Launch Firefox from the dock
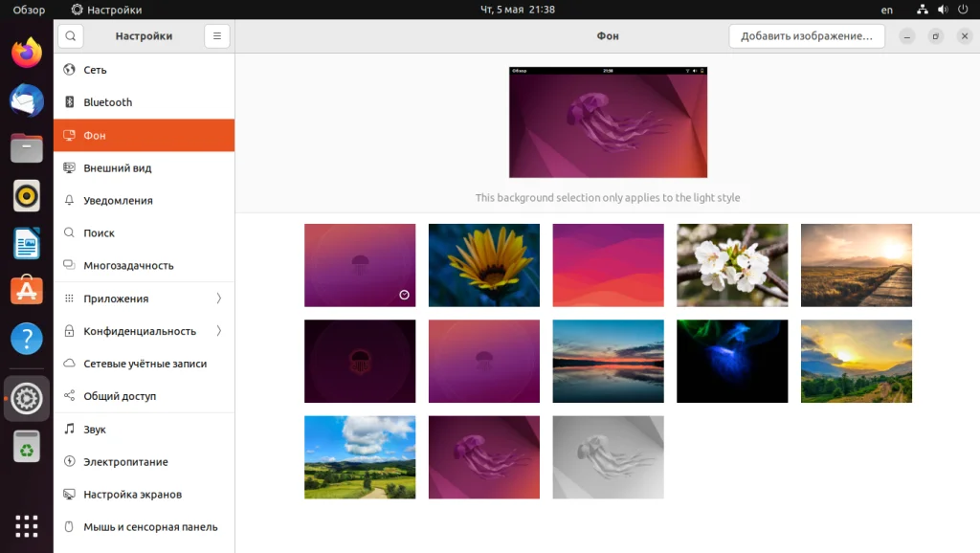Image resolution: width=980 pixels, height=553 pixels. click(26, 53)
